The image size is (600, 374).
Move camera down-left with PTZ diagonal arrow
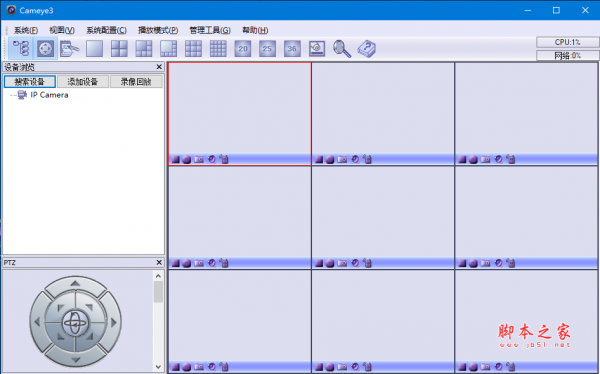[x=61, y=336]
